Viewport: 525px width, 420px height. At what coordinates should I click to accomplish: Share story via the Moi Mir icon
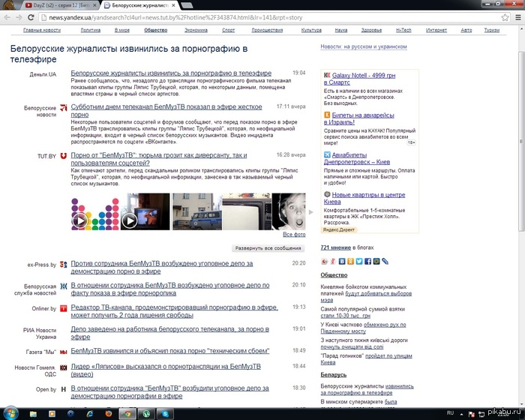[376, 261]
